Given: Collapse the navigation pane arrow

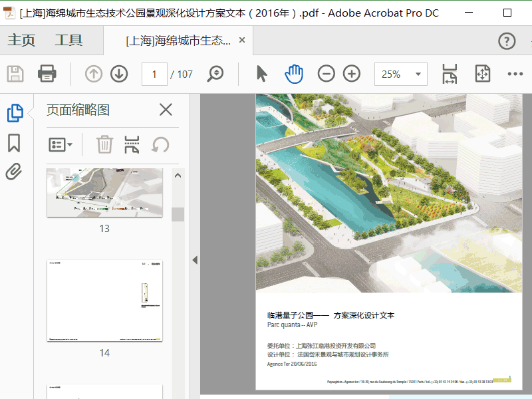Looking at the screenshot, I should [195, 260].
